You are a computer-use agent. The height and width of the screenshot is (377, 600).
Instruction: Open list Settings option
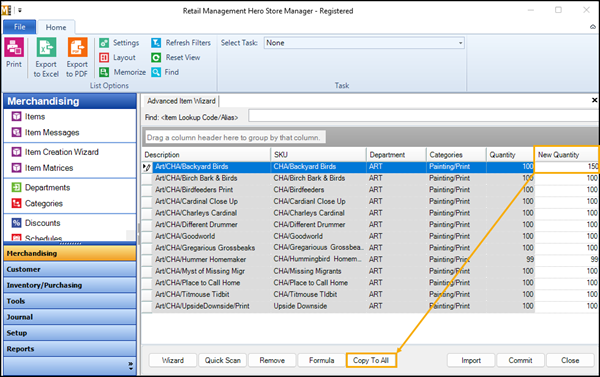click(x=119, y=43)
